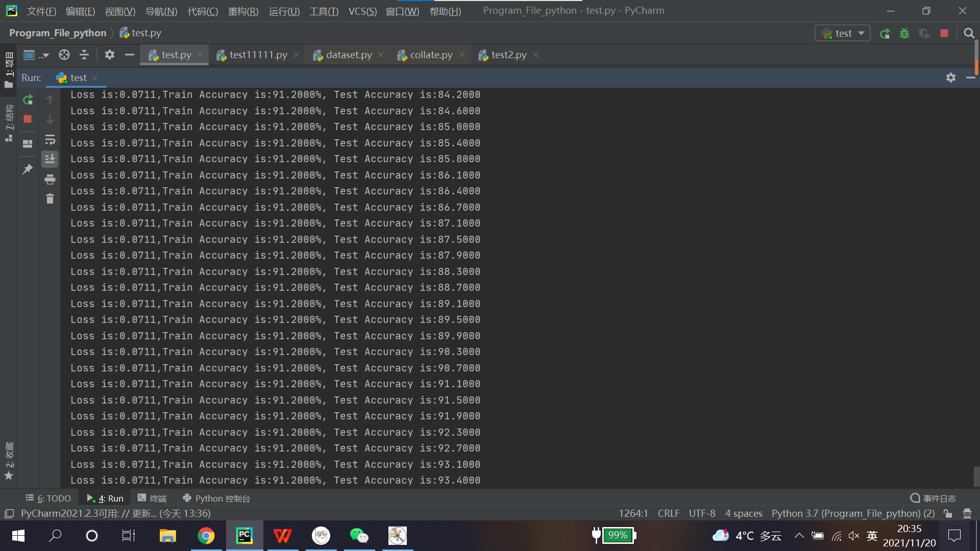Image resolution: width=980 pixels, height=551 pixels.
Task: Toggle scroll to end of output
Action: pos(50,159)
